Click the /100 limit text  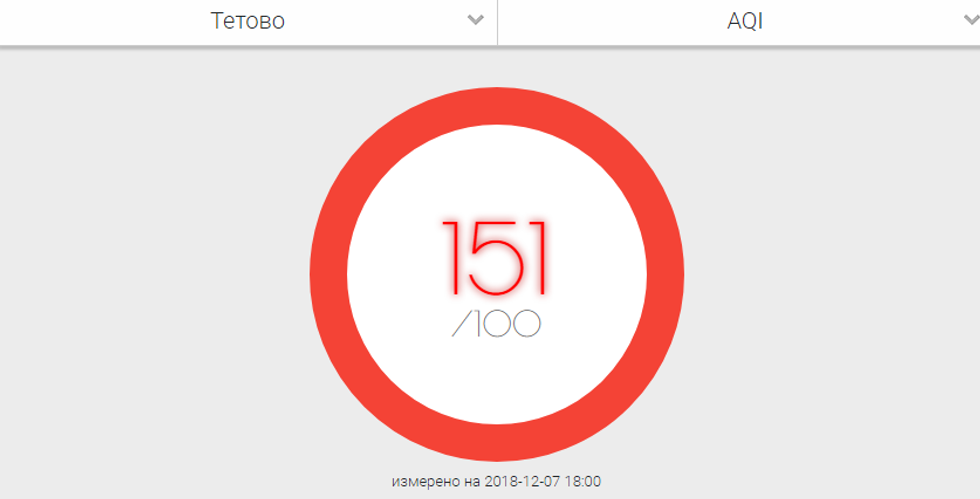pos(496,323)
